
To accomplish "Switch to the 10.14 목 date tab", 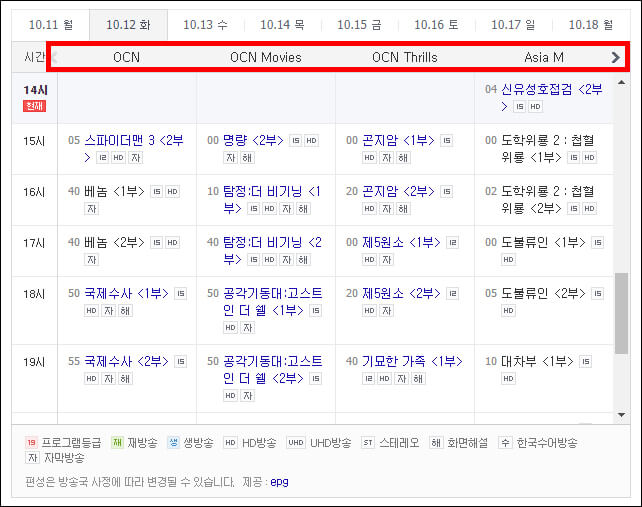I will point(282,25).
